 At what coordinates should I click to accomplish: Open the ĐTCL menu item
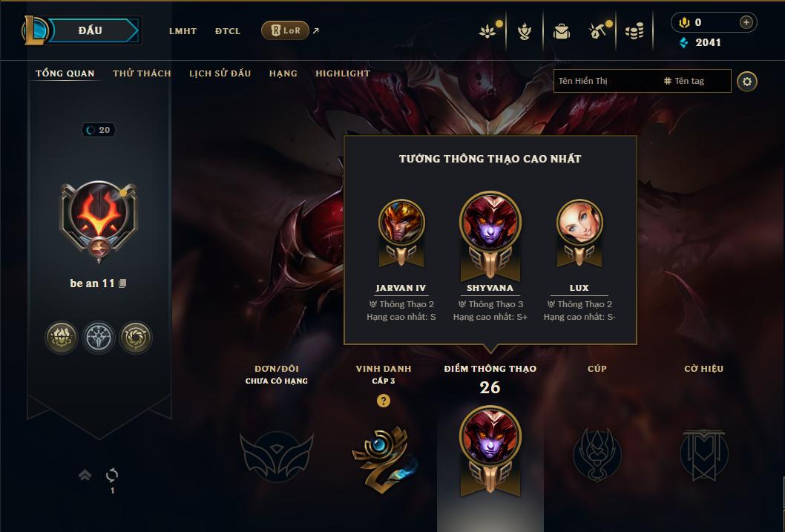click(228, 31)
